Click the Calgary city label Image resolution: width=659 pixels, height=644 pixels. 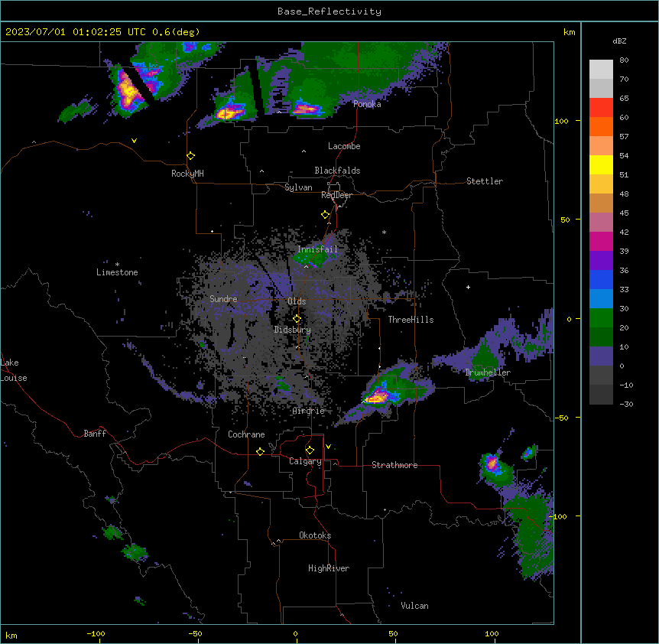click(x=305, y=461)
